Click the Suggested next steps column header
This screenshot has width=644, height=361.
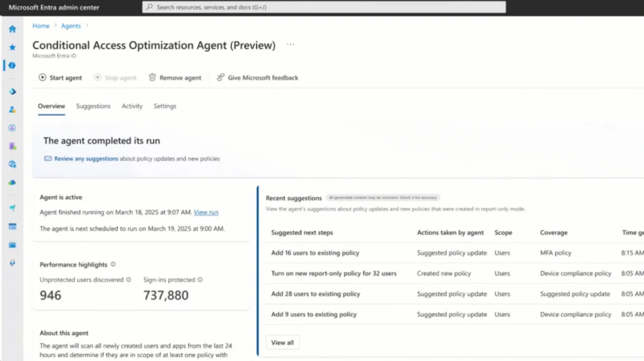(x=302, y=233)
